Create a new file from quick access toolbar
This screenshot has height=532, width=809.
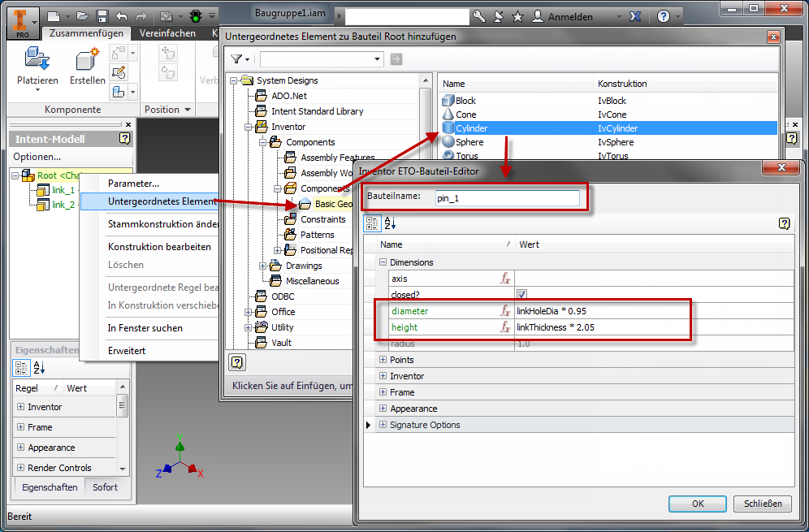[54, 16]
